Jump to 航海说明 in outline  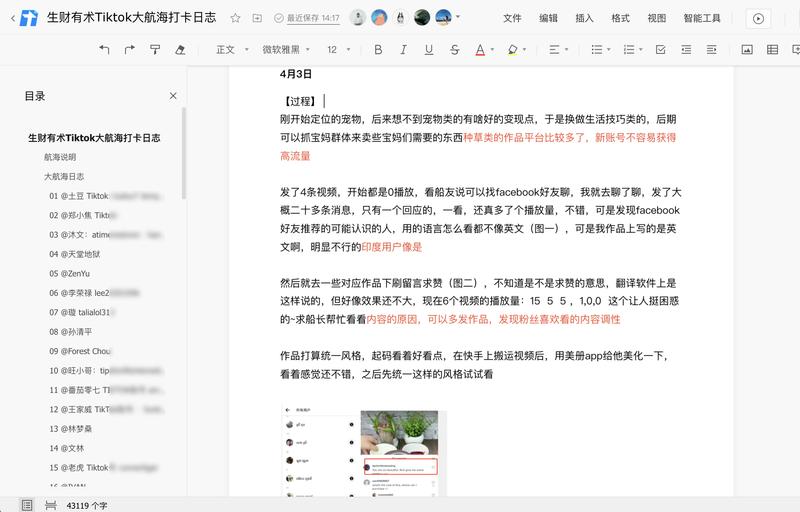click(x=60, y=157)
